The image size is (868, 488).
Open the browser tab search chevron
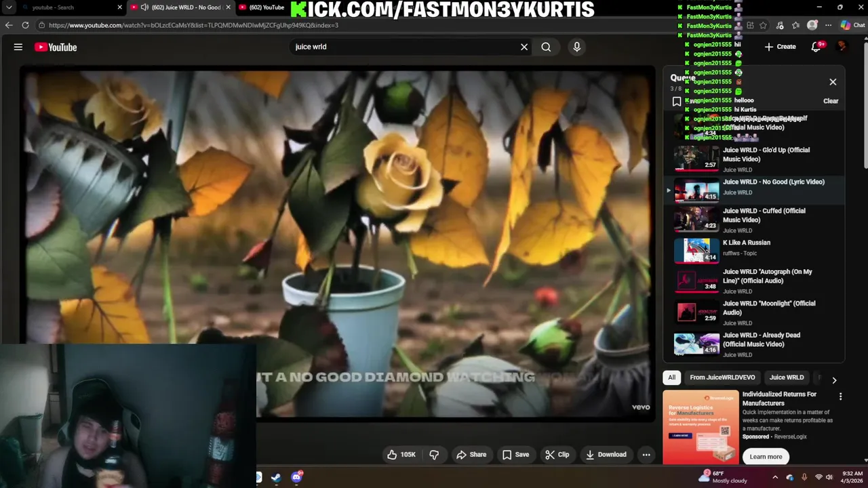(9, 7)
